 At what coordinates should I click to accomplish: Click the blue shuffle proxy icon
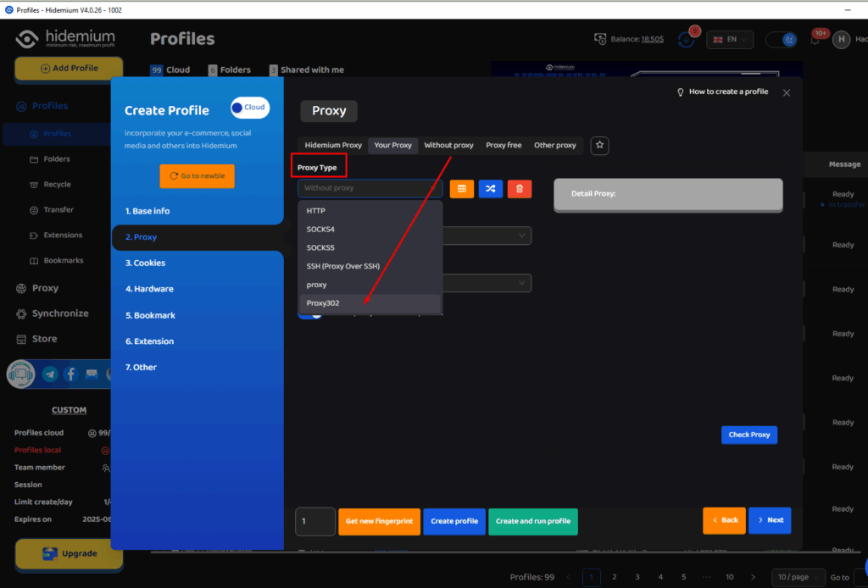pyautogui.click(x=491, y=189)
